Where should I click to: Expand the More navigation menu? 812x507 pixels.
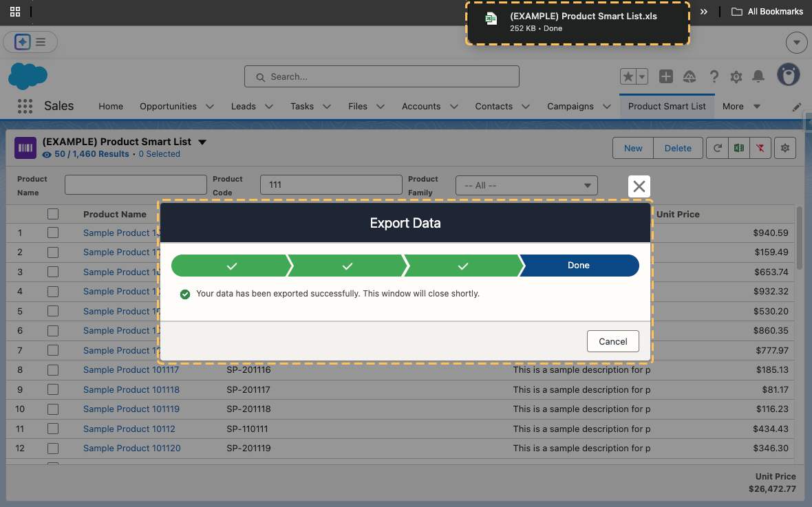[740, 106]
